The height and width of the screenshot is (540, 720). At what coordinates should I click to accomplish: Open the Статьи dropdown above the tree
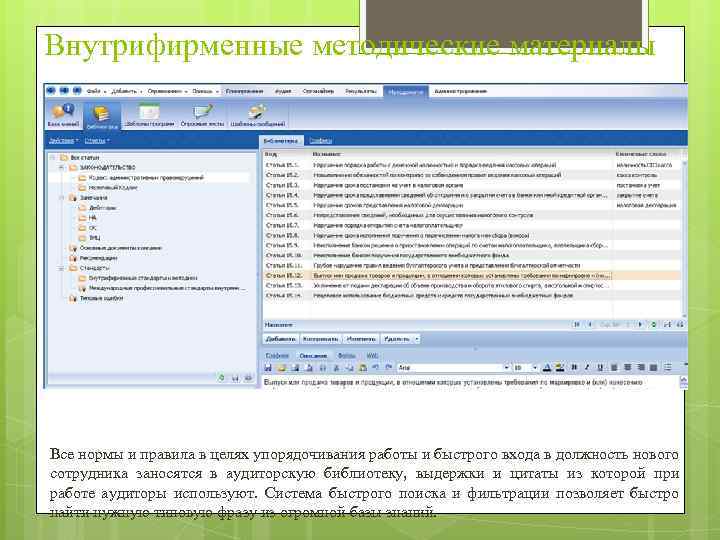tap(97, 141)
